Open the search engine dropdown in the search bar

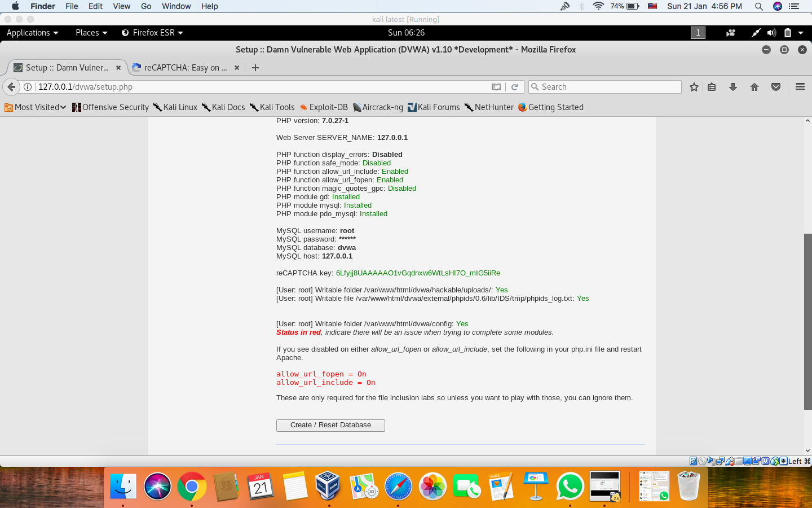pyautogui.click(x=535, y=87)
